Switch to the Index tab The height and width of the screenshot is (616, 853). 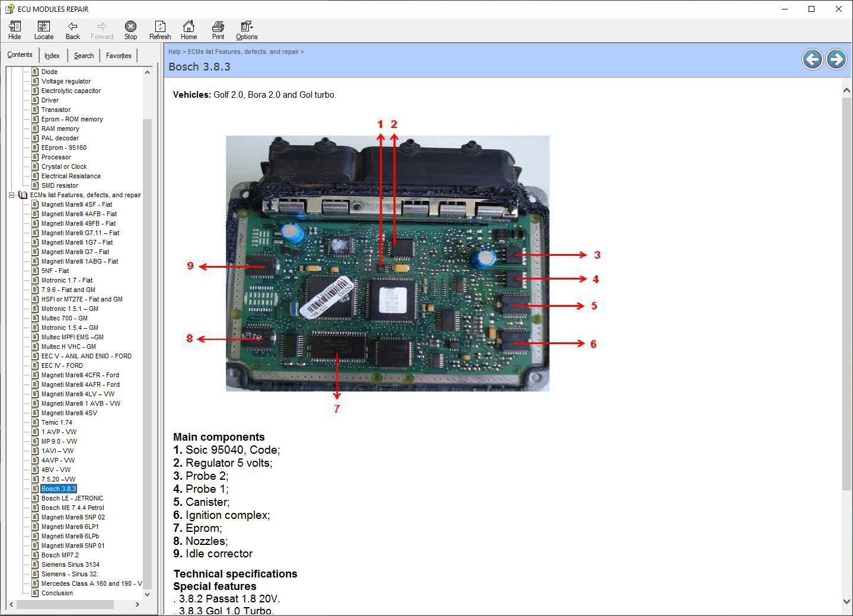(x=52, y=56)
